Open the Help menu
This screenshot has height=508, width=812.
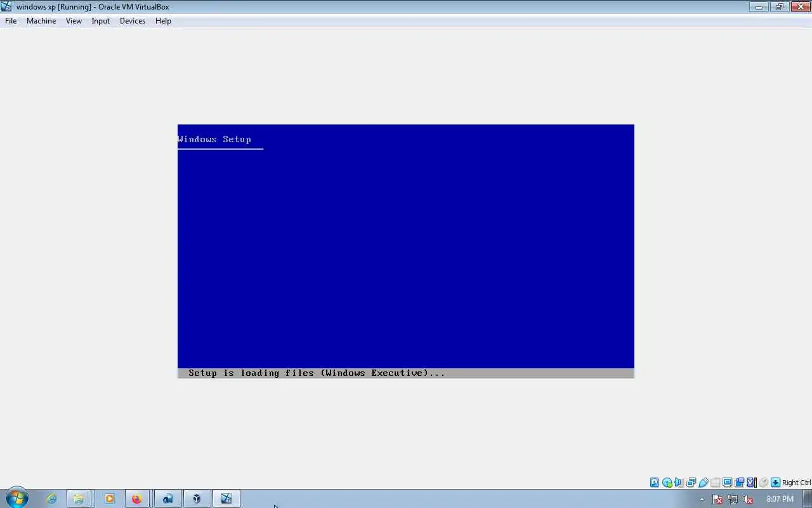tap(163, 21)
